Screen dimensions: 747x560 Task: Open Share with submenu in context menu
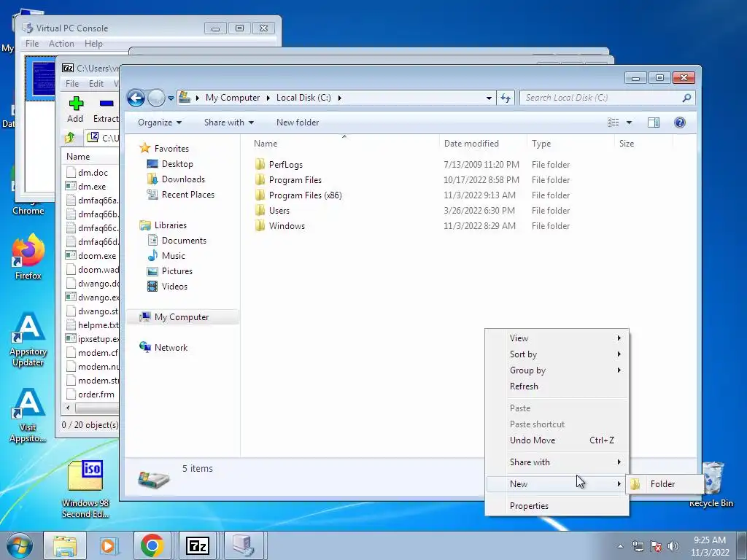pos(557,462)
